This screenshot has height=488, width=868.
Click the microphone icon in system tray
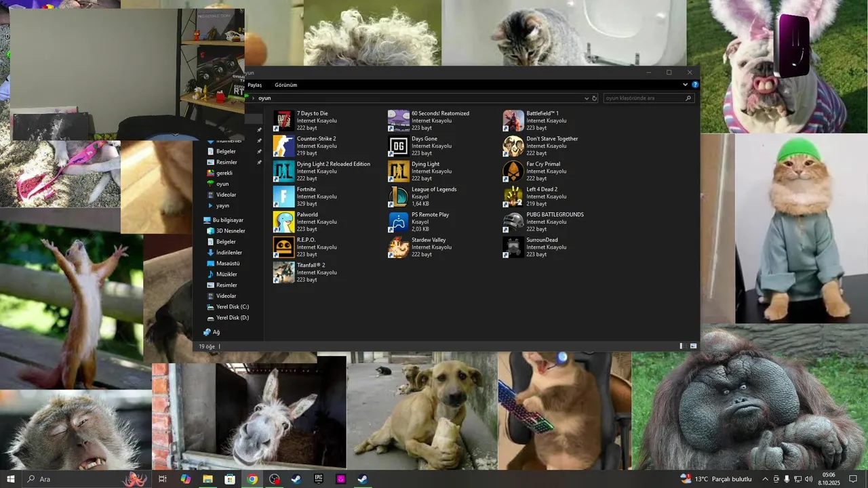point(787,479)
